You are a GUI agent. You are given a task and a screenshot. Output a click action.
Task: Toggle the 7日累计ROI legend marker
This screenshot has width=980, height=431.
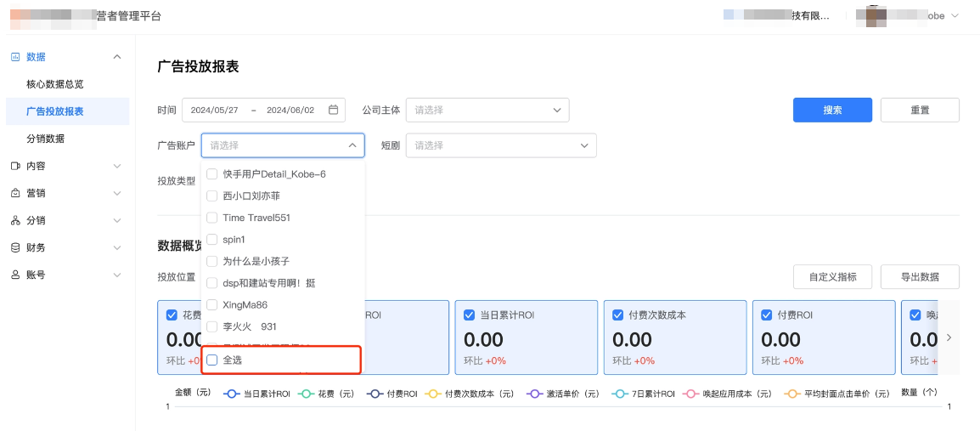tap(621, 394)
